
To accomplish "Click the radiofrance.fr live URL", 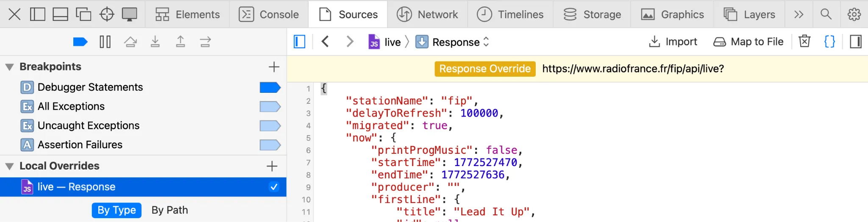I will click(633, 69).
